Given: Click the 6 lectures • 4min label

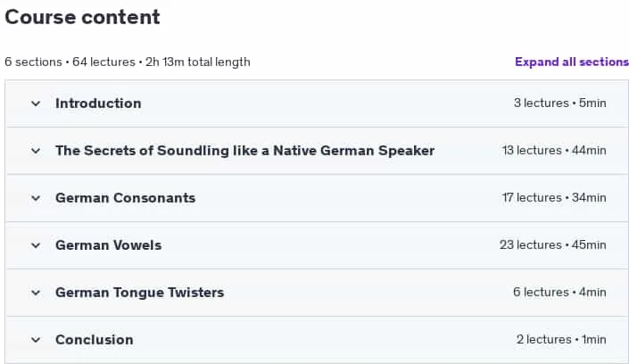Looking at the screenshot, I should 559,293.
